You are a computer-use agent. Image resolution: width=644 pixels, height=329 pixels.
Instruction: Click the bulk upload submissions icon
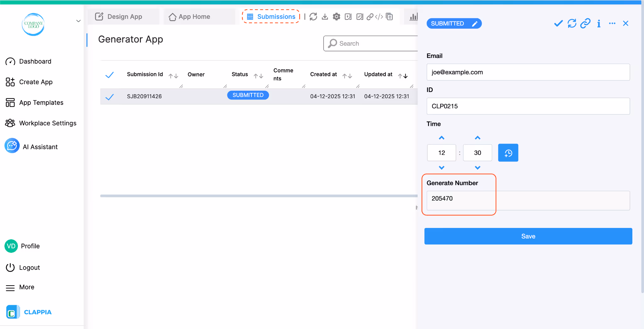[x=348, y=17]
